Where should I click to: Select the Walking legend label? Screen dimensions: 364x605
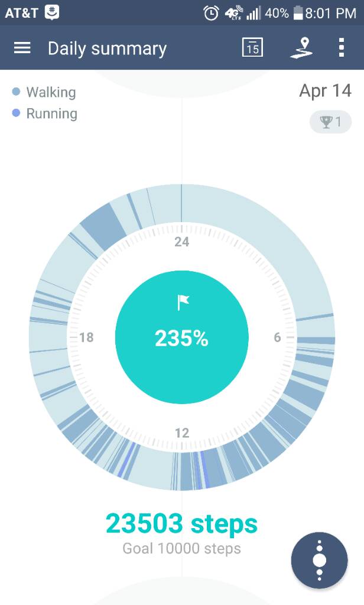(51, 92)
